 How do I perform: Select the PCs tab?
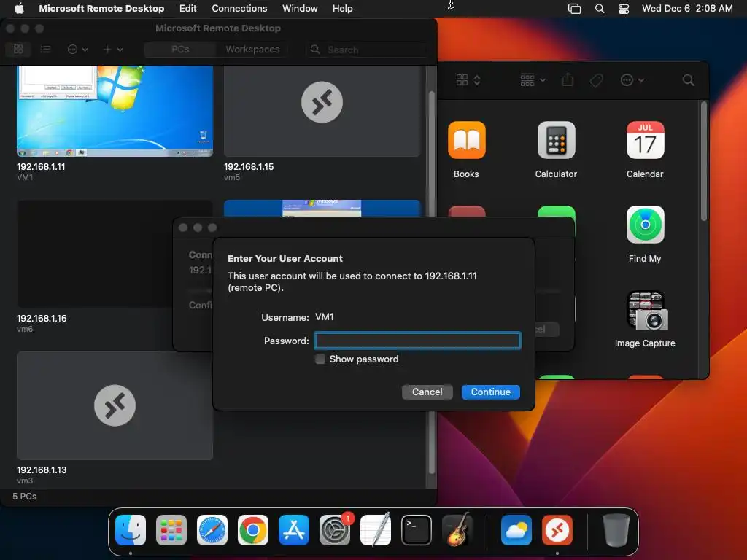[x=180, y=50]
